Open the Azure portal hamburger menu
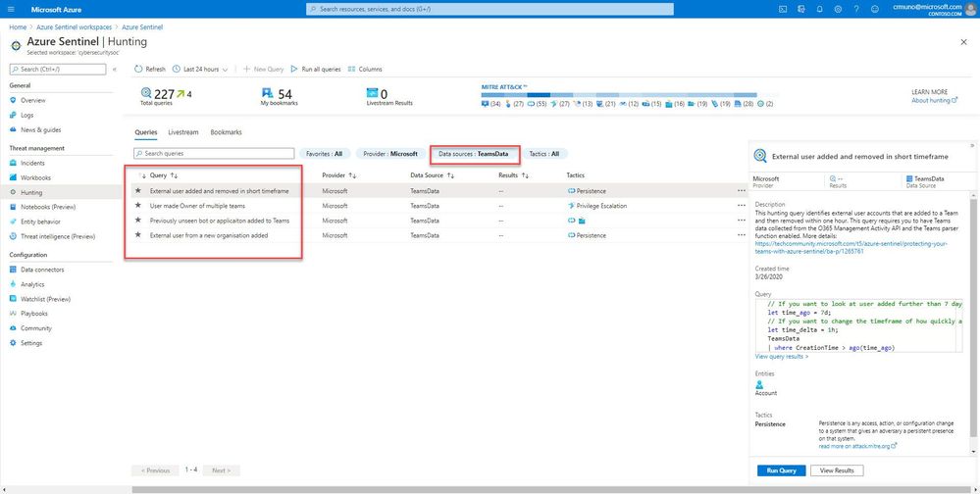Image resolution: width=980 pixels, height=494 pixels. click(x=11, y=10)
